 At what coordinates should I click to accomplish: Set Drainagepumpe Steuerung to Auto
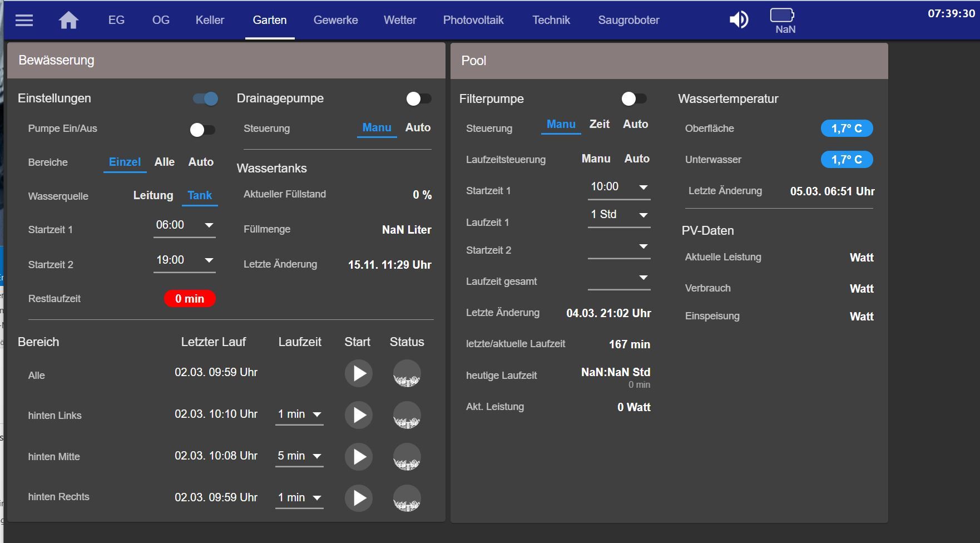pos(418,128)
